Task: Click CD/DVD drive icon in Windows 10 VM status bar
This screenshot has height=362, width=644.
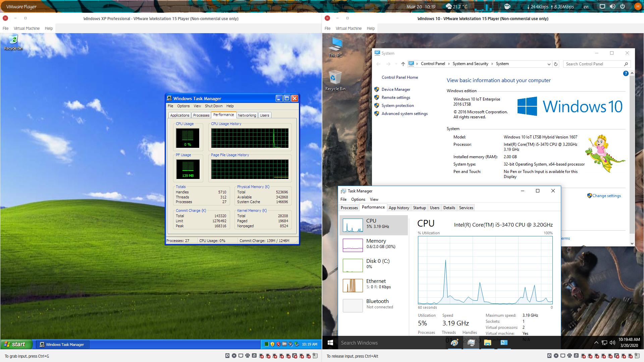Action: [556, 356]
